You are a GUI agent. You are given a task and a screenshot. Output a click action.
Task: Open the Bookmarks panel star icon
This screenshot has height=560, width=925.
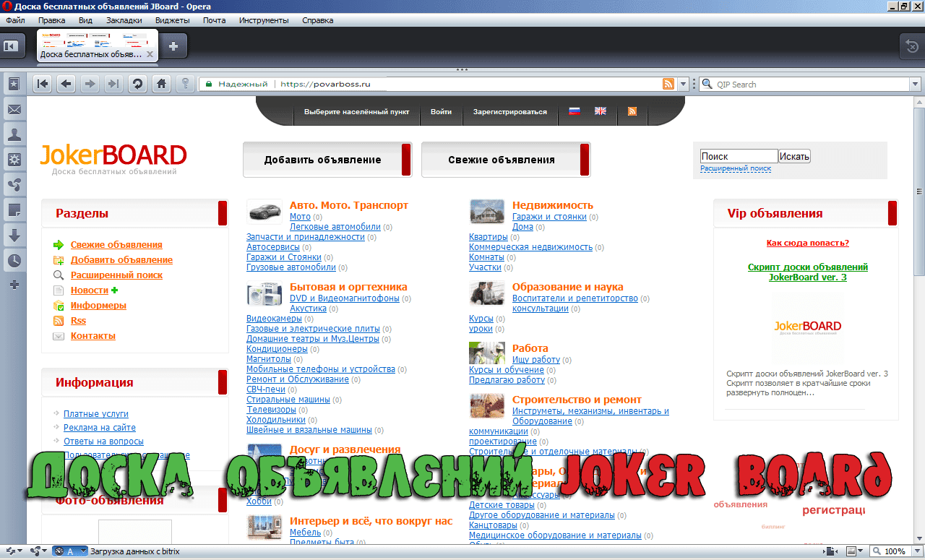point(14,84)
